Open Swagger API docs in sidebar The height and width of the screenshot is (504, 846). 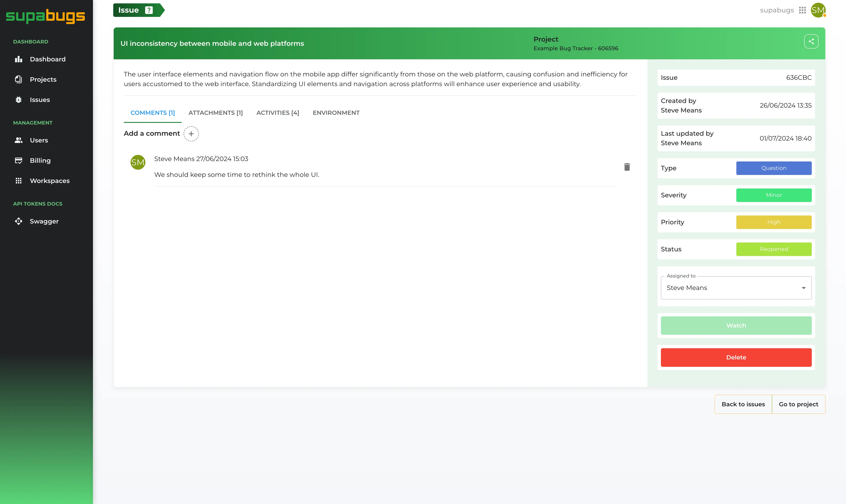pos(44,221)
